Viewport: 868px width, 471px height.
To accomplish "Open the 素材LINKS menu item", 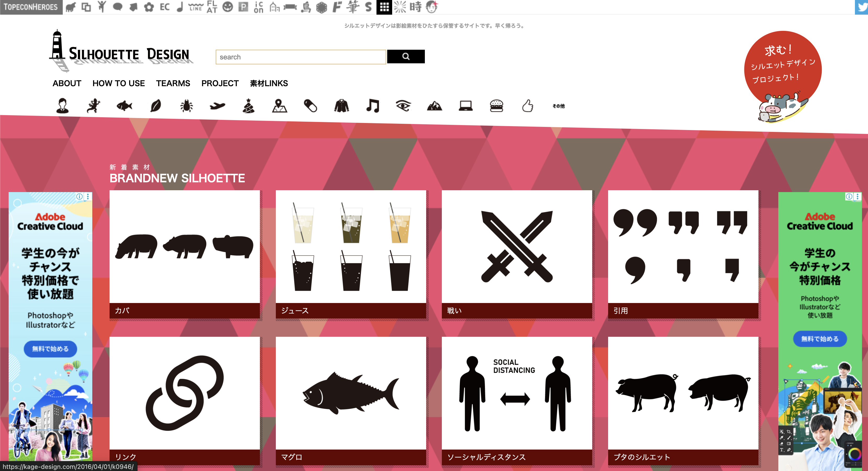I will tap(269, 83).
